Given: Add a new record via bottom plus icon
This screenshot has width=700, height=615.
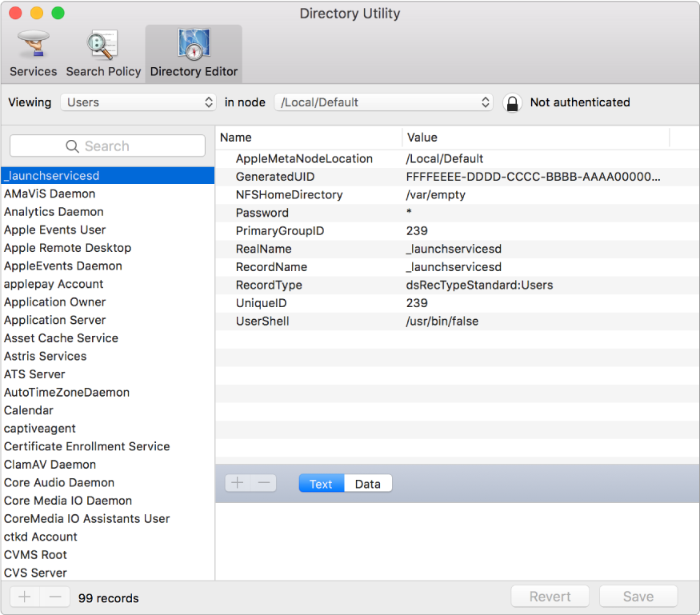Looking at the screenshot, I should click(24, 597).
